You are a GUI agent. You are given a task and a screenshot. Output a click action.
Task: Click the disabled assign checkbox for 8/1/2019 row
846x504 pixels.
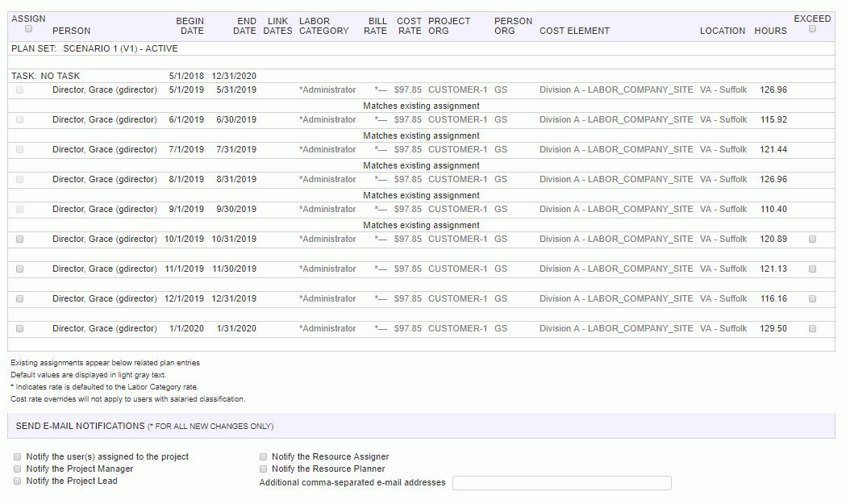[x=20, y=179]
